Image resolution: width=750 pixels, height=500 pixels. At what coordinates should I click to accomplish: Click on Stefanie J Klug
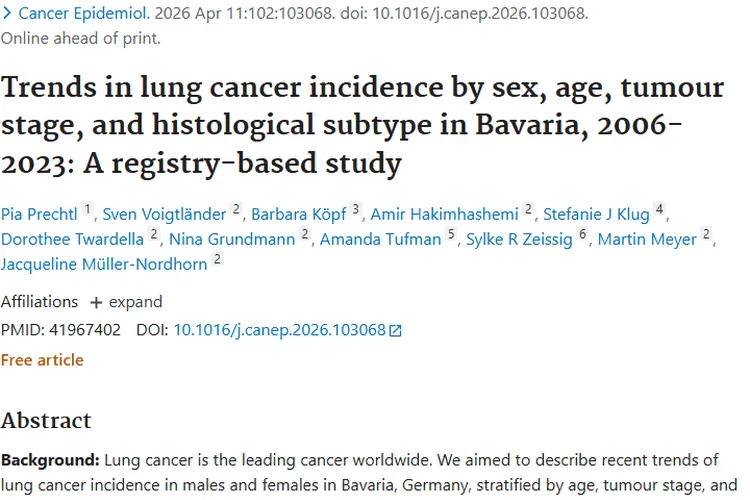point(596,213)
